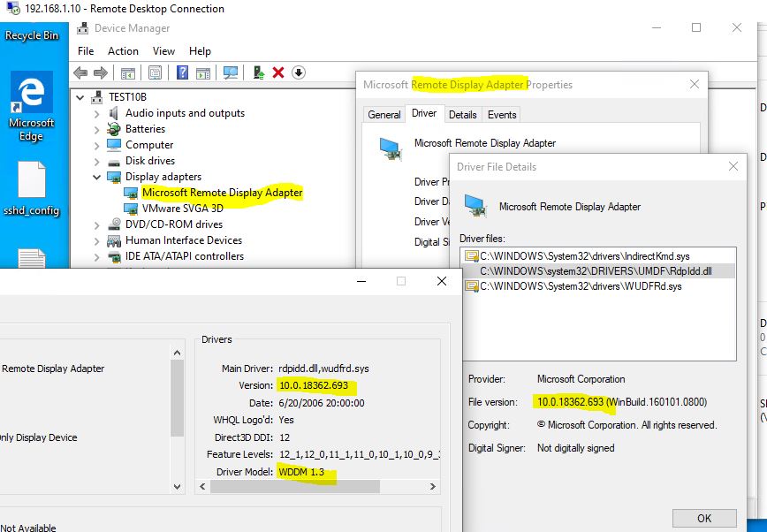The image size is (767, 532).
Task: Click the monitor icon next to Computer
Action: [x=114, y=145]
